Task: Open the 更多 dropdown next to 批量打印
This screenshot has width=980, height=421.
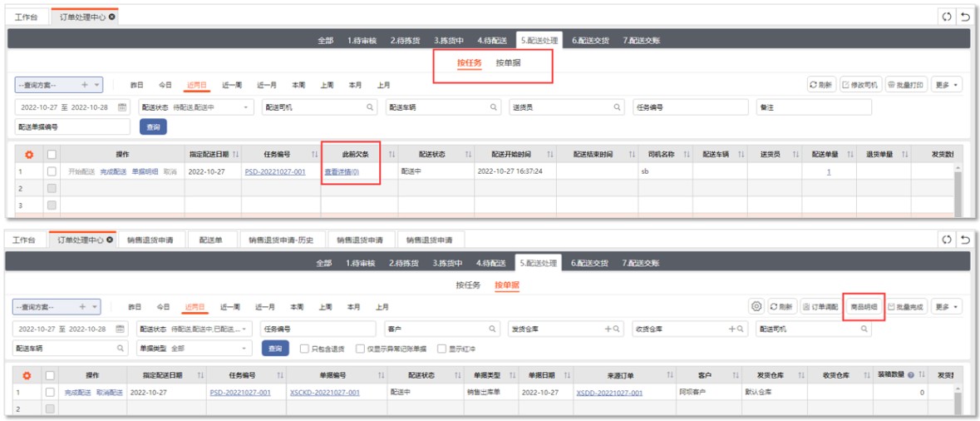Action: [947, 85]
